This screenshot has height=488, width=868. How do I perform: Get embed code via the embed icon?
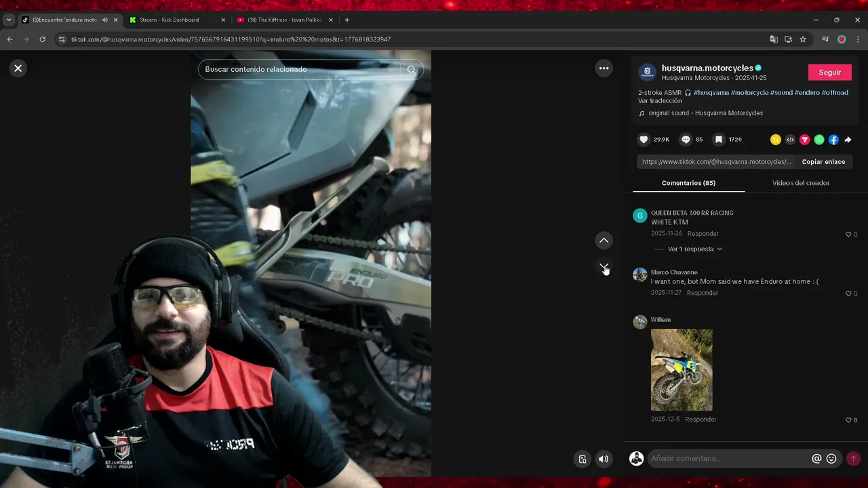pyautogui.click(x=790, y=140)
